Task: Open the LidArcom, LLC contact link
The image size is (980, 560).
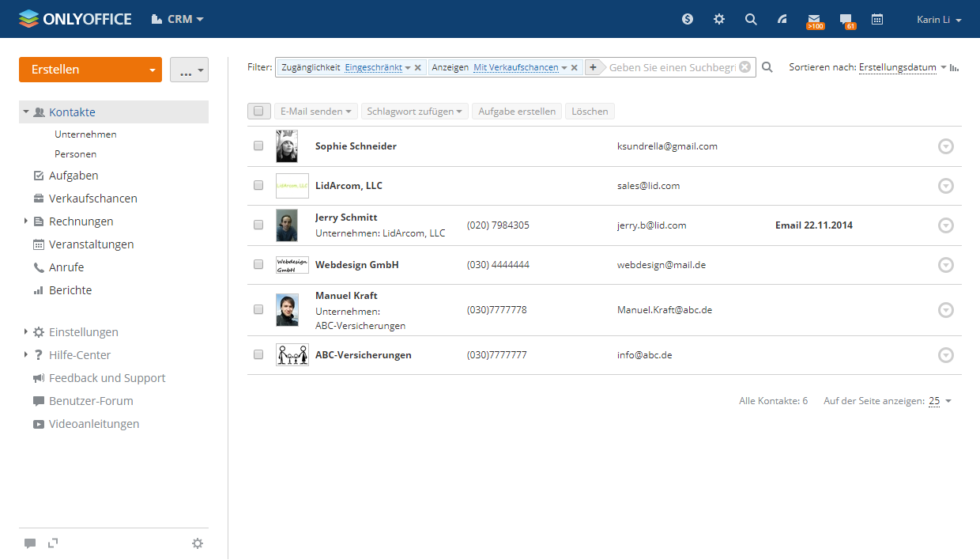Action: (x=349, y=186)
